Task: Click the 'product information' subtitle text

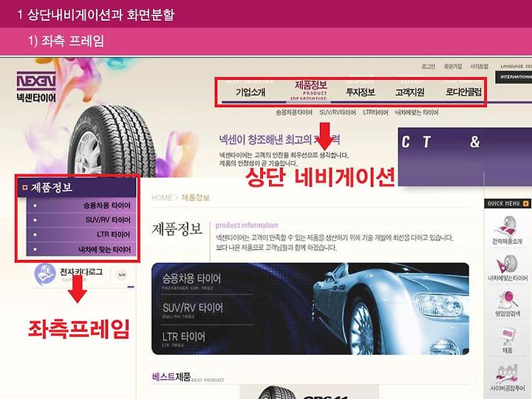Action: (x=247, y=225)
